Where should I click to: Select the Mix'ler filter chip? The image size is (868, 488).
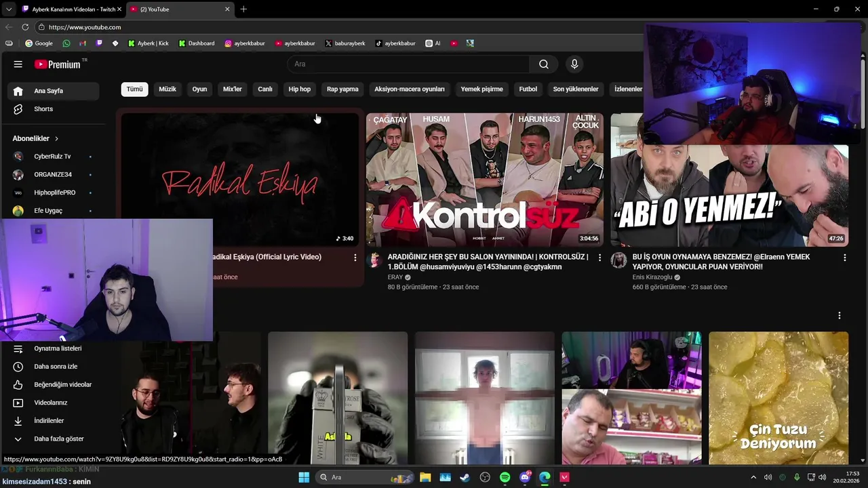[233, 89]
